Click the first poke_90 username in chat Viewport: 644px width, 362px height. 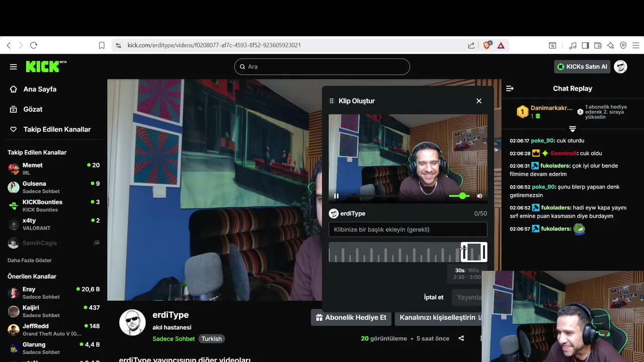click(543, 141)
